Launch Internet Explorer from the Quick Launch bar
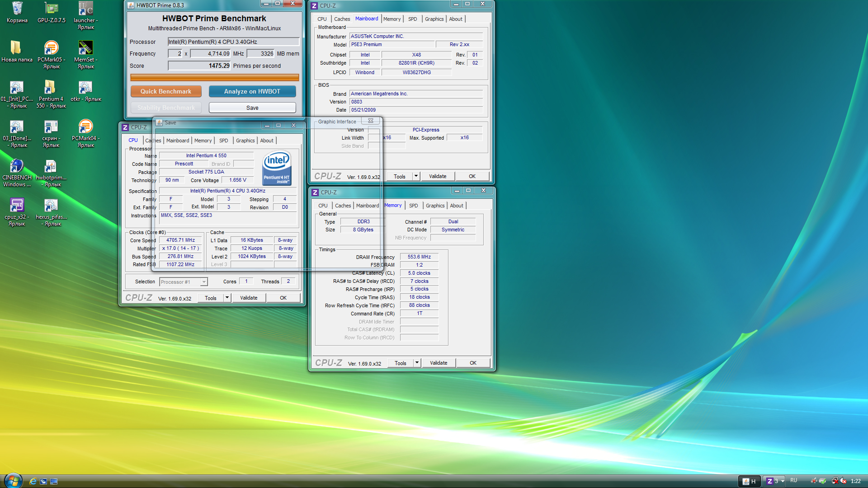 click(x=33, y=481)
